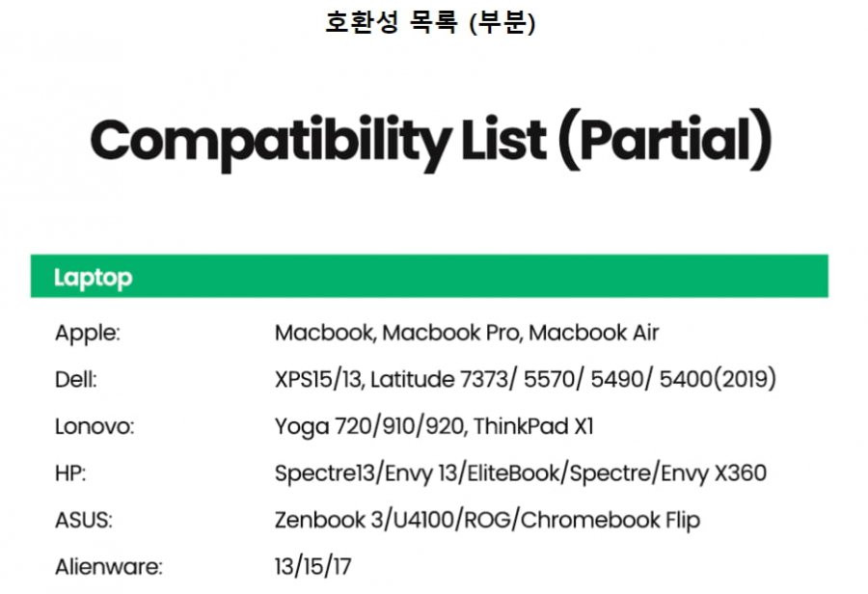This screenshot has height=594, width=868.
Task: Click the Dell: brand label
Action: coord(76,380)
